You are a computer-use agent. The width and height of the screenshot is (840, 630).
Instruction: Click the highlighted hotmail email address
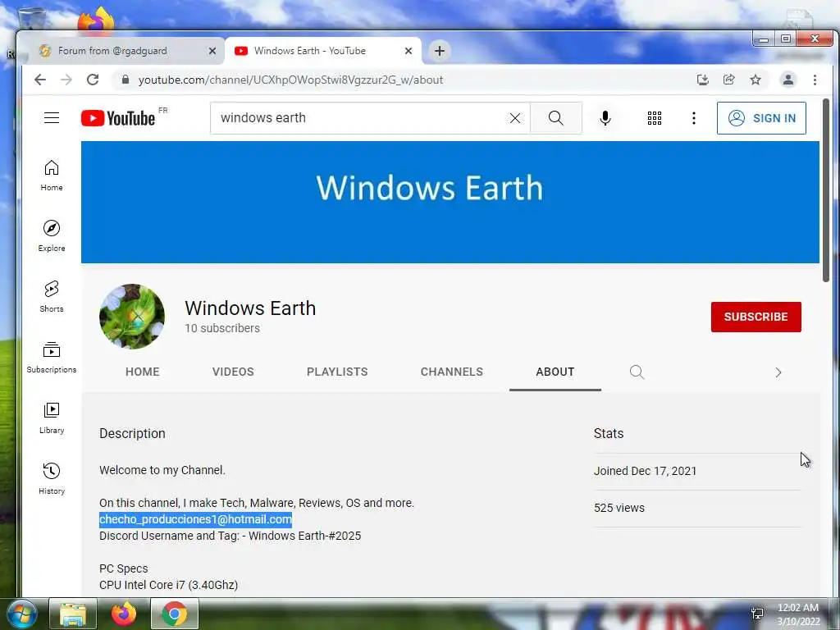pyautogui.click(x=195, y=519)
